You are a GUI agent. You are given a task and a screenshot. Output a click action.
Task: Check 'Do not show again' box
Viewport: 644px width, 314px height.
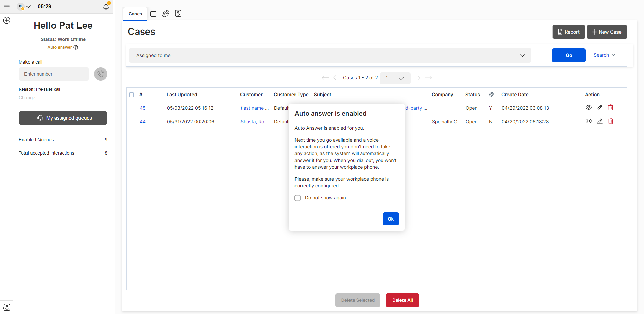pyautogui.click(x=298, y=198)
